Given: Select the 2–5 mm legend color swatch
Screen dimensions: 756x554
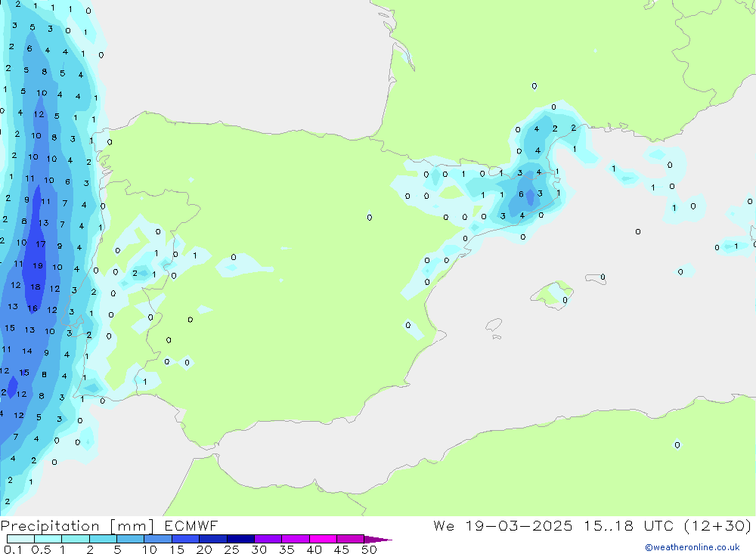Looking at the screenshot, I should (x=103, y=539).
